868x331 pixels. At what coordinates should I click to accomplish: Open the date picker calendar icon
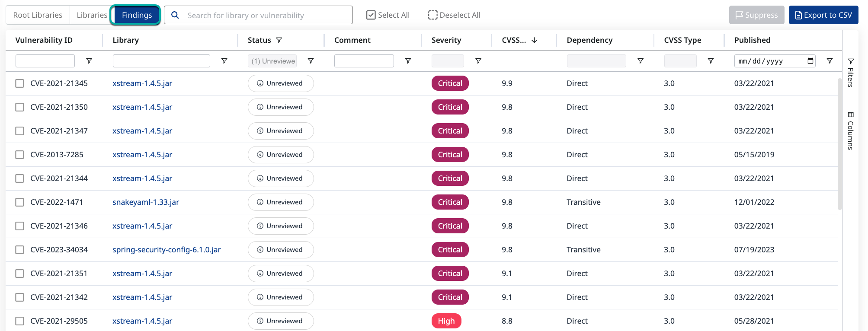(x=810, y=61)
